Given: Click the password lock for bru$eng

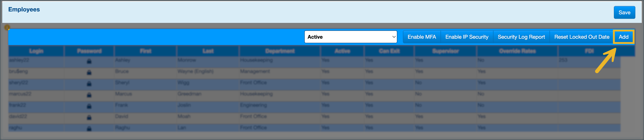Looking at the screenshot, I should (89, 72).
